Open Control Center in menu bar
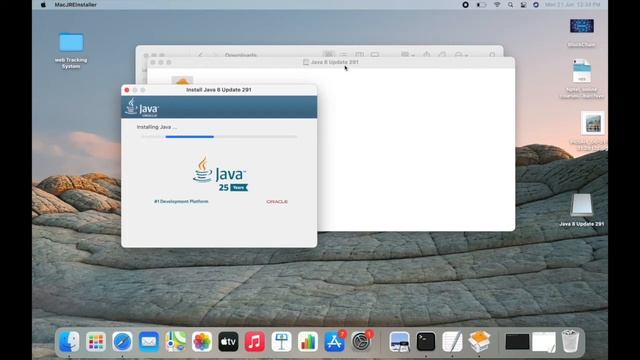 [523, 5]
